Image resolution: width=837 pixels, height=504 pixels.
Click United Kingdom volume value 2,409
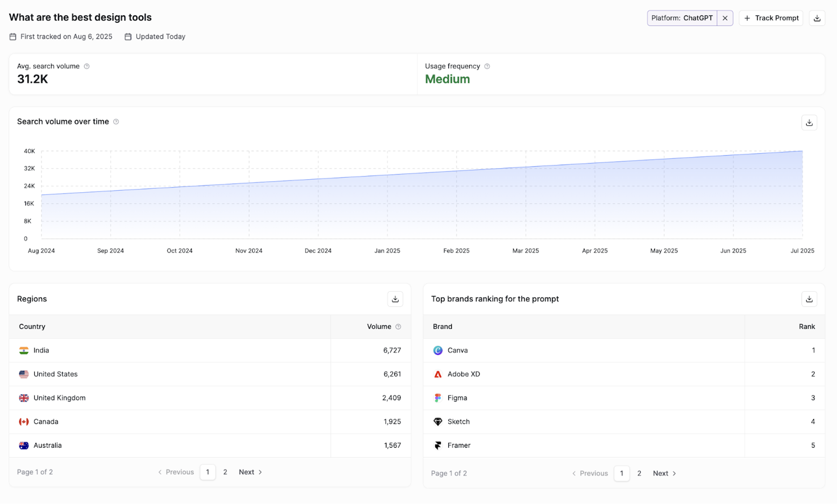[391, 398]
